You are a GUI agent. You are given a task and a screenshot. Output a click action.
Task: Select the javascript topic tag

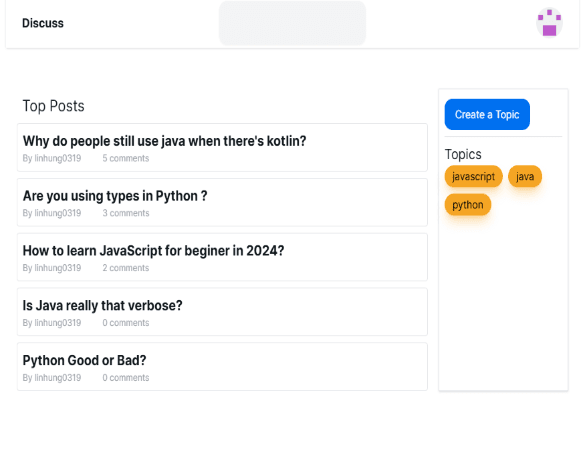(473, 176)
